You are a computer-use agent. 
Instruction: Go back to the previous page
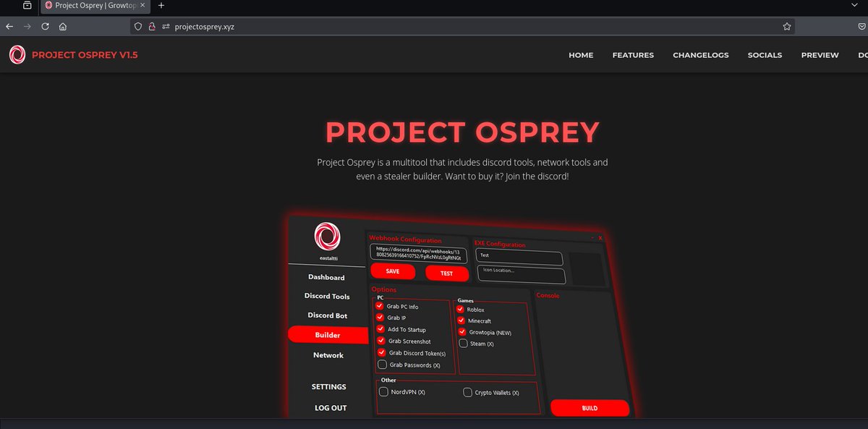point(9,26)
